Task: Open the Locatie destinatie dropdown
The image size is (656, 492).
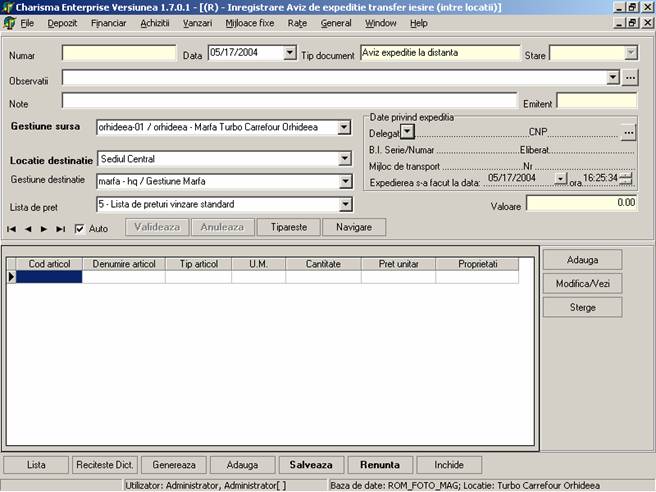Action: [346, 159]
